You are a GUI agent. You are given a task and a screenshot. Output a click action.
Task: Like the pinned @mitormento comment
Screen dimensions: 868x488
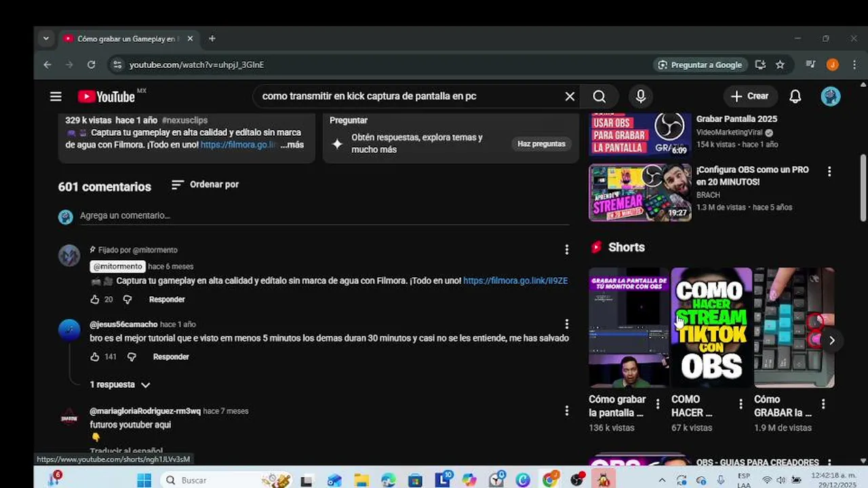(x=95, y=299)
